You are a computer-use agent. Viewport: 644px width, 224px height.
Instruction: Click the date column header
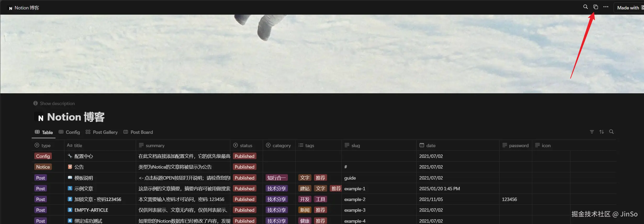click(x=458, y=145)
